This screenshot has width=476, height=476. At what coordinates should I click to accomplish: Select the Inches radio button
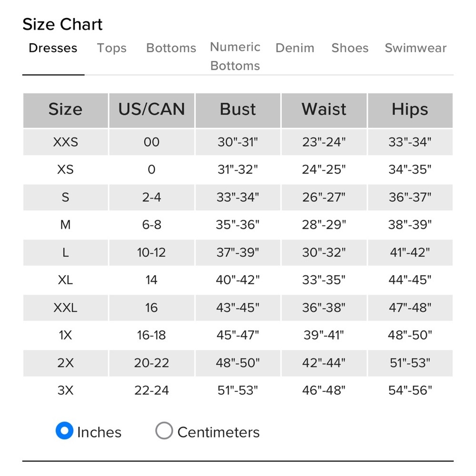pyautogui.click(x=64, y=430)
